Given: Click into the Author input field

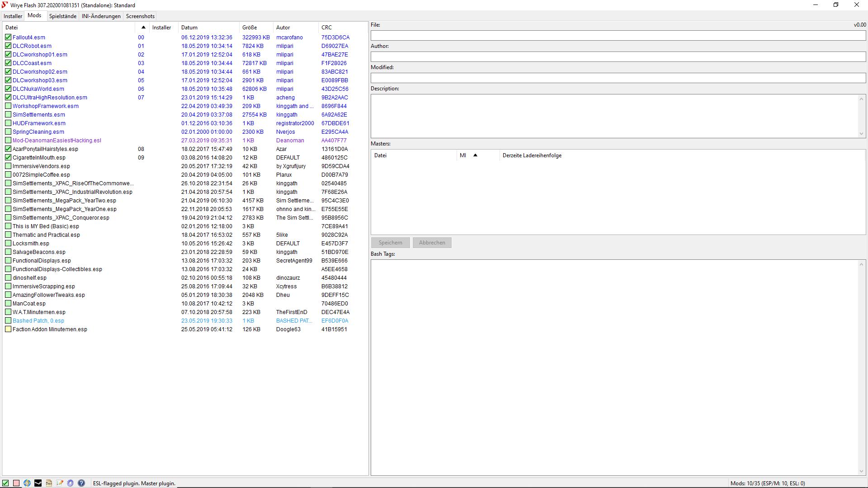Looking at the screenshot, I should (x=618, y=57).
